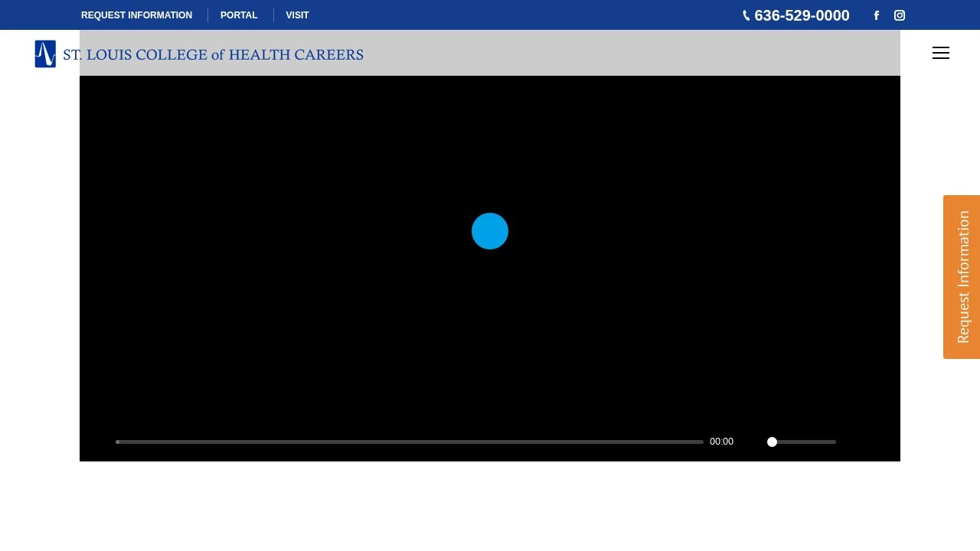Click the 00:00 video time display

721,442
